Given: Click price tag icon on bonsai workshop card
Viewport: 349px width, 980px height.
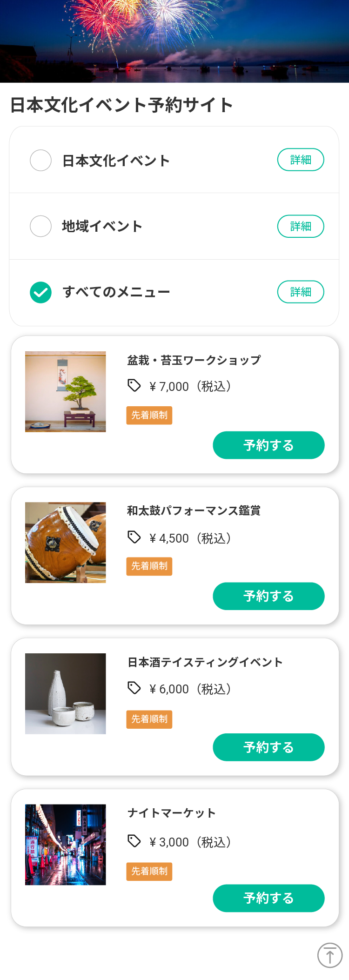Looking at the screenshot, I should 134,386.
